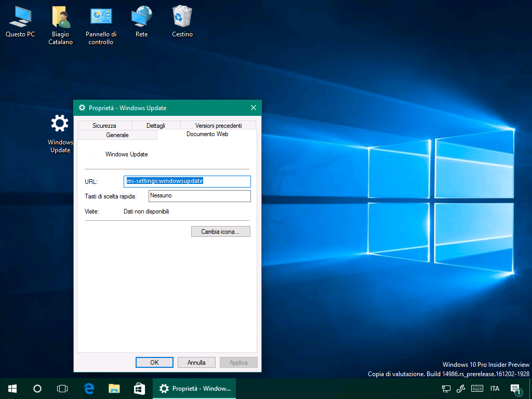
Task: Click the Tasti di scelta rapida field
Action: (200, 196)
